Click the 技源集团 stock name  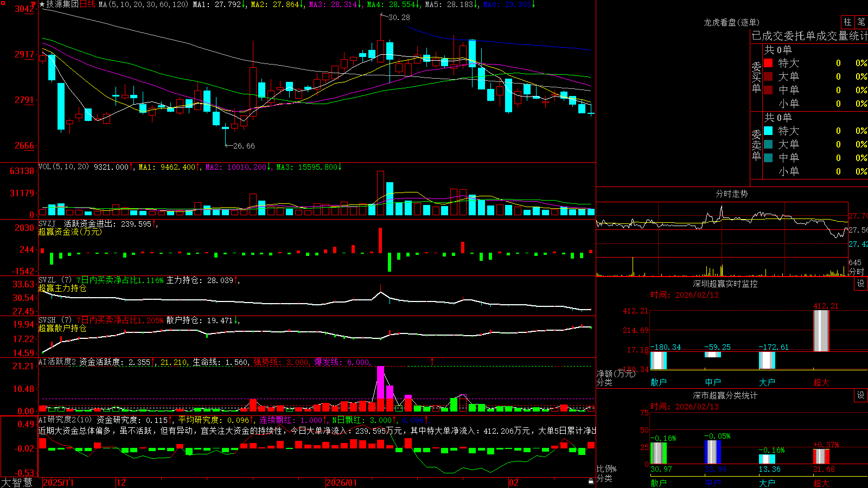62,4
